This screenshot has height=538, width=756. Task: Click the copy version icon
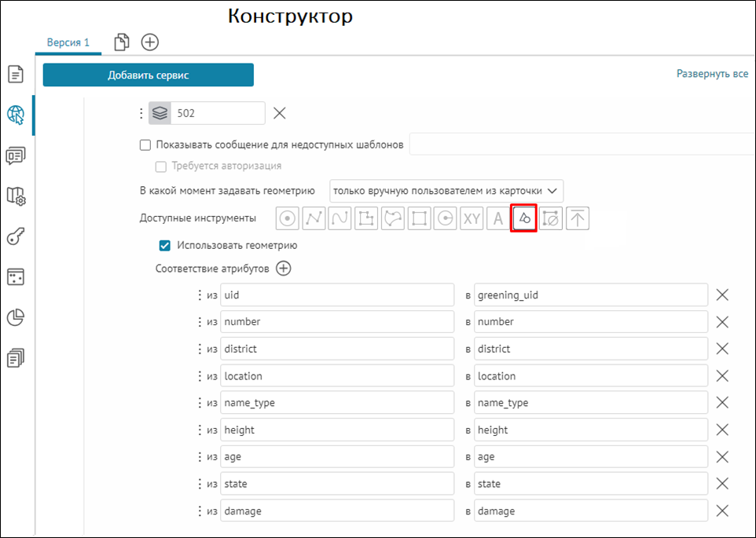click(122, 42)
